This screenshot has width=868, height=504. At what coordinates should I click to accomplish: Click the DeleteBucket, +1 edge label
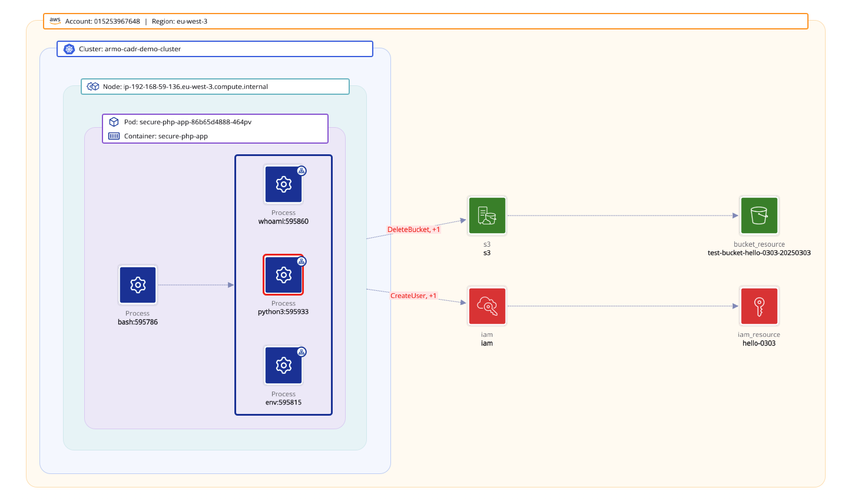point(413,230)
